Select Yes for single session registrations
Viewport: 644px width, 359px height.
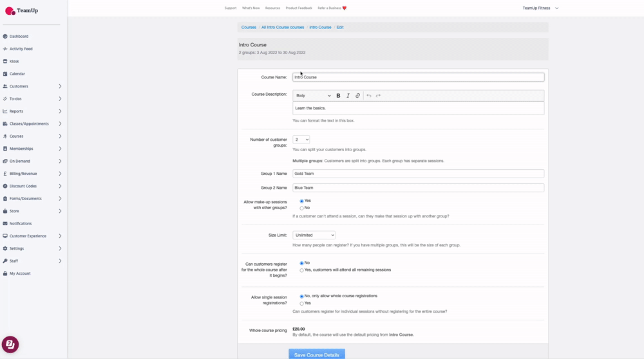pos(301,303)
